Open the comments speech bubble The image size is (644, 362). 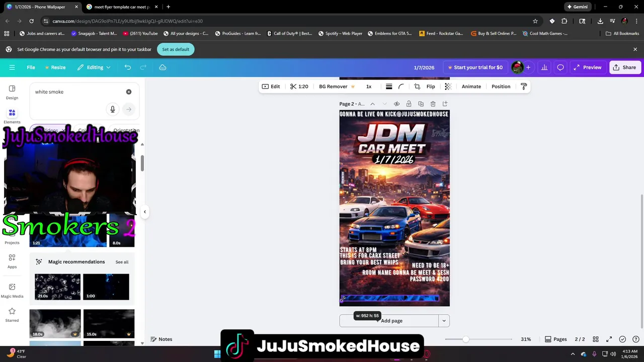tap(560, 67)
